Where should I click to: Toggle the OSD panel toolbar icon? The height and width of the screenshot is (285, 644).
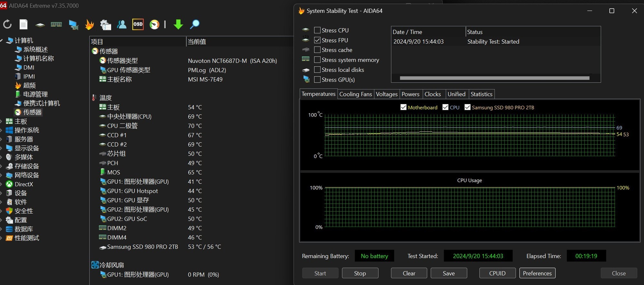pyautogui.click(x=138, y=24)
